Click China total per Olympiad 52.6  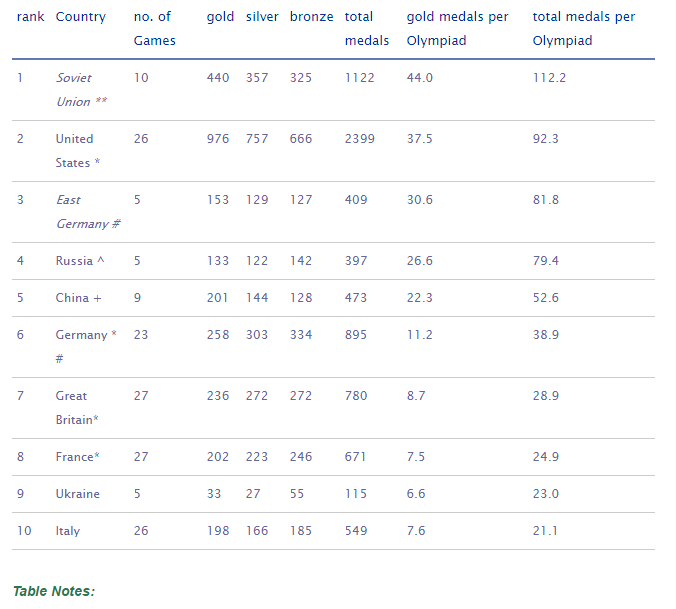[x=545, y=298]
